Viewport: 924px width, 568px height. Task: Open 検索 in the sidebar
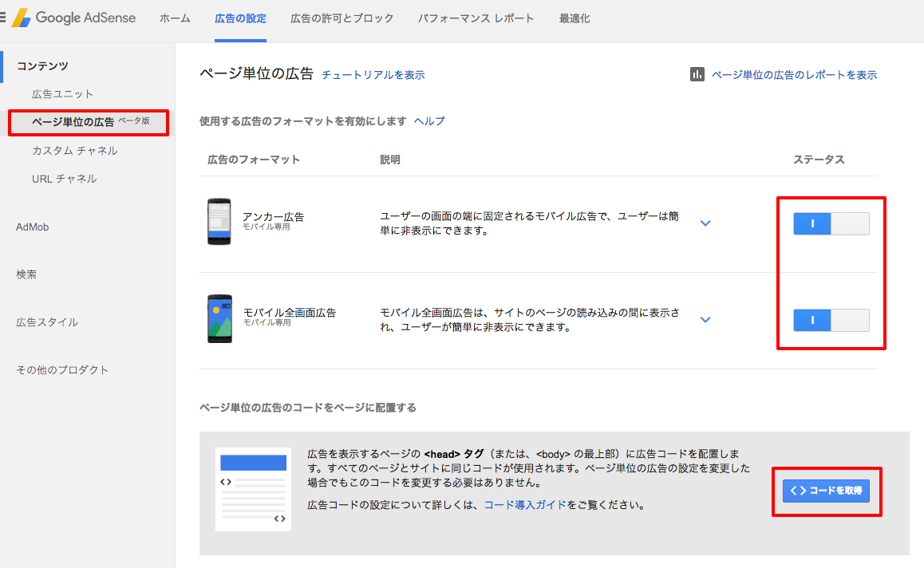pyautogui.click(x=26, y=274)
